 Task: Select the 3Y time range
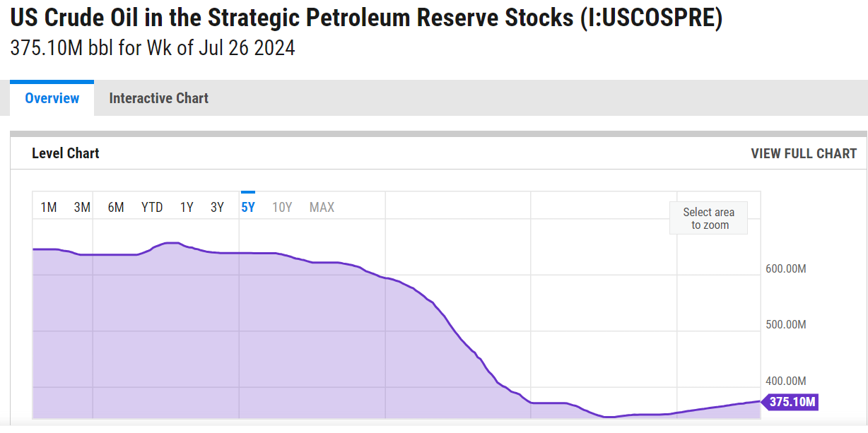(x=217, y=207)
